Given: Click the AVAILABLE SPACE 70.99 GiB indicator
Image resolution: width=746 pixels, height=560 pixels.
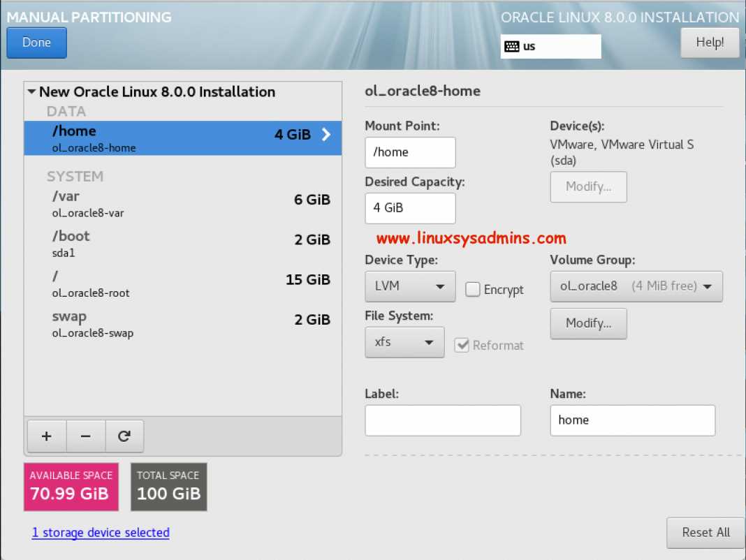Looking at the screenshot, I should [71, 486].
